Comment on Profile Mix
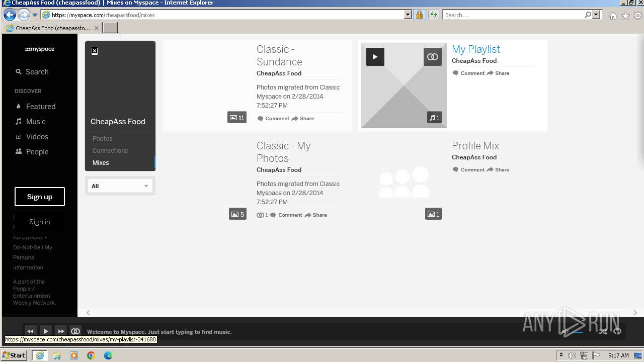 pyautogui.click(x=468, y=170)
